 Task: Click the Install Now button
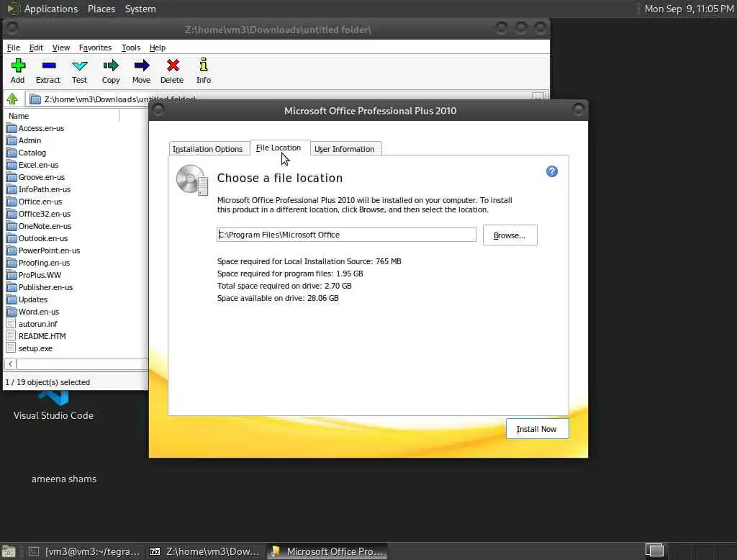pos(537,429)
